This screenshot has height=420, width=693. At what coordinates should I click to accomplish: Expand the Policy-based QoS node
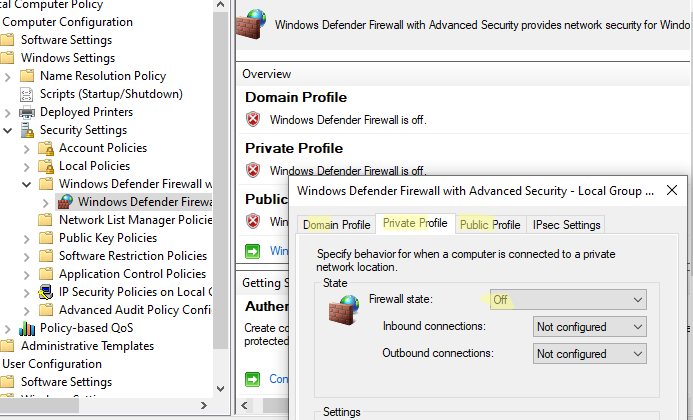click(x=8, y=329)
